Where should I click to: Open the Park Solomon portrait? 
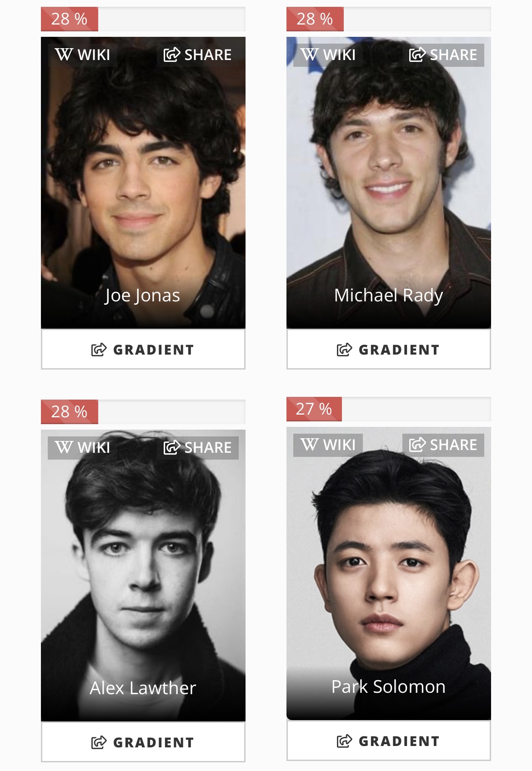point(389,574)
